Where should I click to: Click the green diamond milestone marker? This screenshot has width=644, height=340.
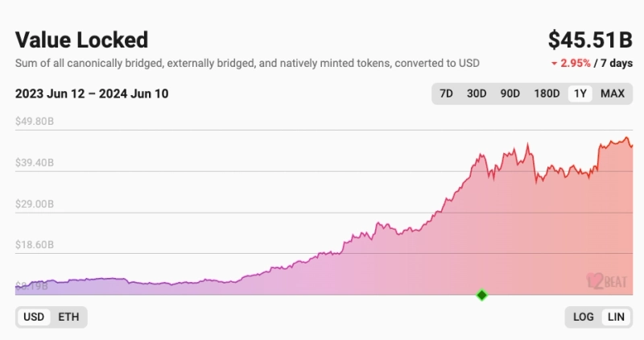tap(482, 295)
